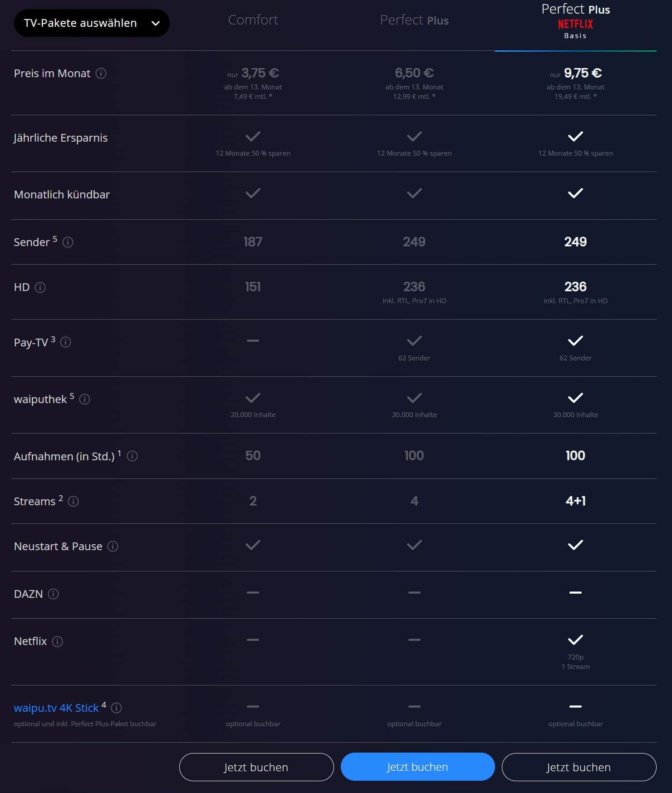Image resolution: width=672 pixels, height=793 pixels.
Task: Click the HD info icon
Action: (40, 287)
